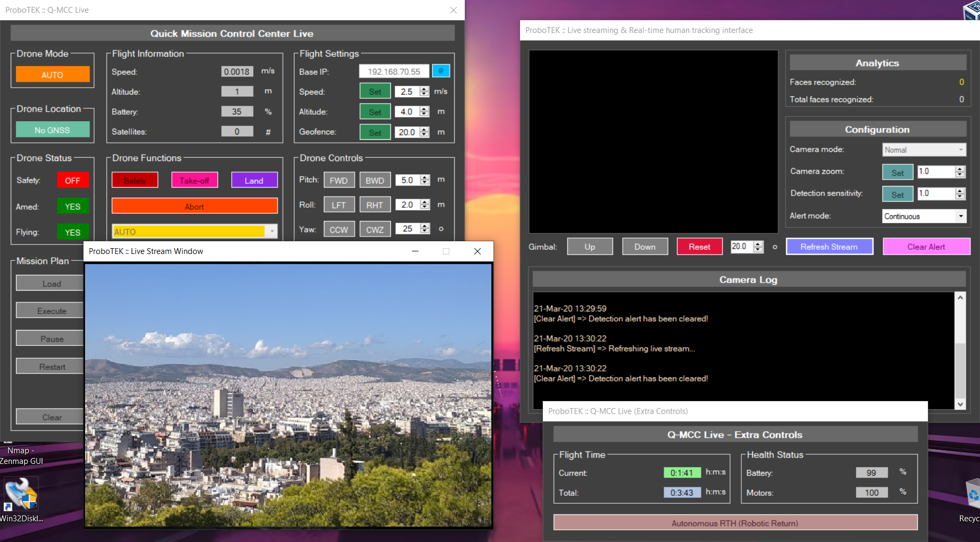Toggle the Safety OFF status indicator
The height and width of the screenshot is (542, 980).
point(72,181)
